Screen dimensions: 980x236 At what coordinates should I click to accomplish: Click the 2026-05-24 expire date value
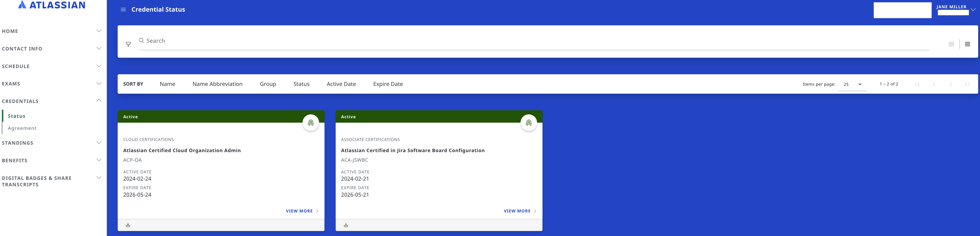coord(137,195)
